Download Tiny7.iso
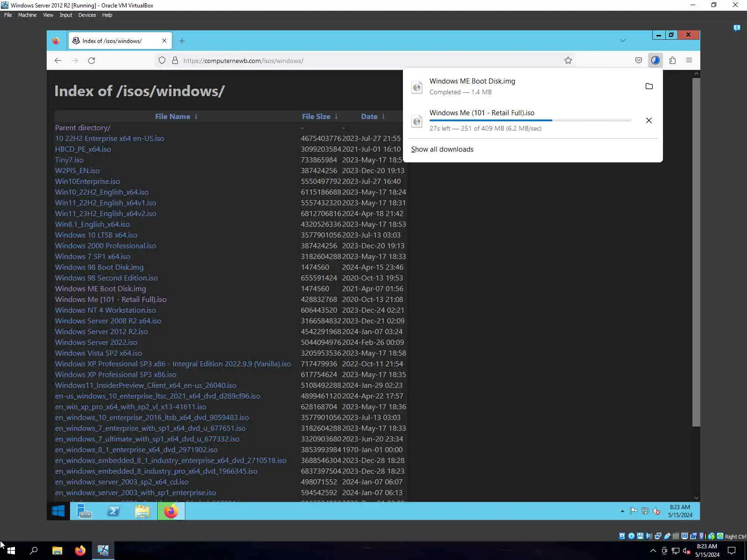The width and height of the screenshot is (747, 560). (69, 160)
